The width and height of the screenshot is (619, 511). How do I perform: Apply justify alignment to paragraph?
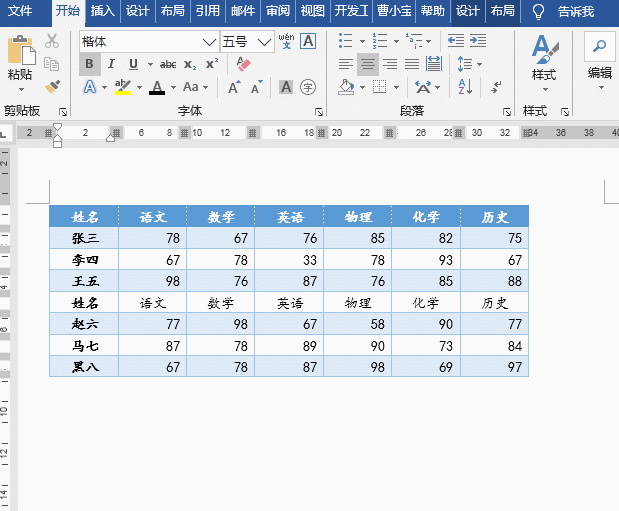411,64
